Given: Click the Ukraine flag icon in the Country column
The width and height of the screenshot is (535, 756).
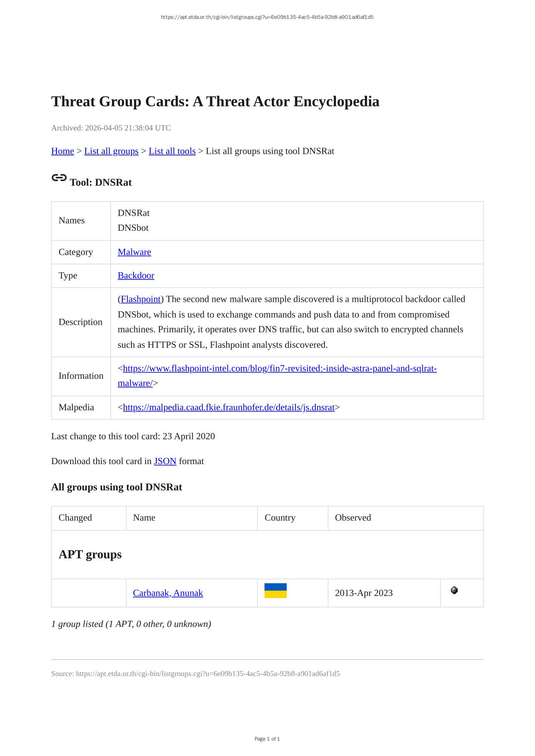Looking at the screenshot, I should [275, 591].
